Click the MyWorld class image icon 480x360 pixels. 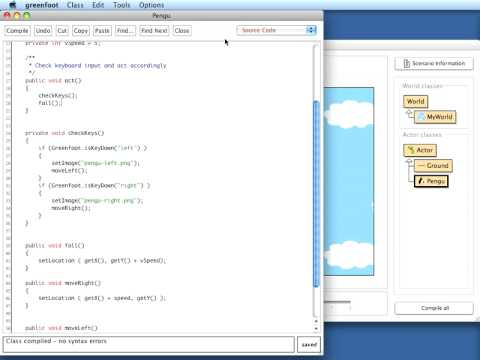(421, 117)
